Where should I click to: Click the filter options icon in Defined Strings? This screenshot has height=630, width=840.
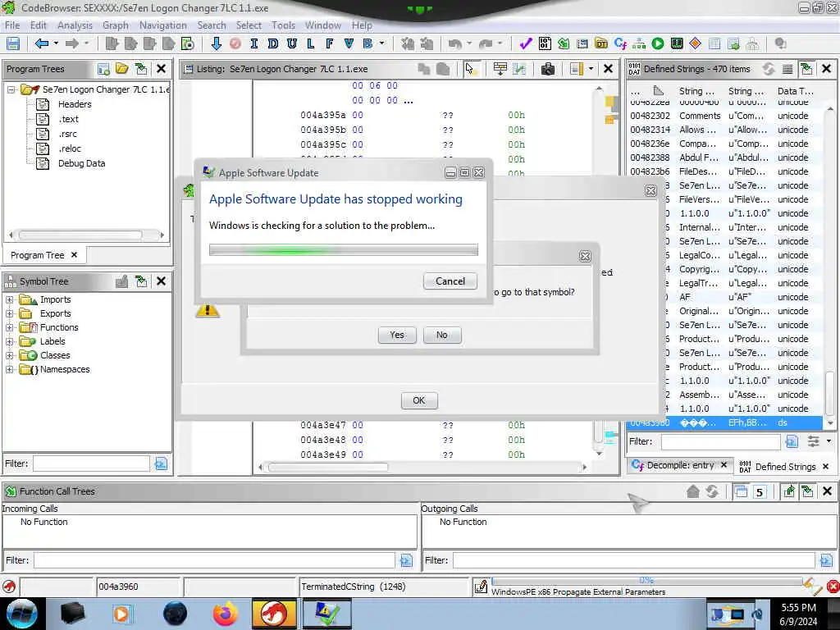click(813, 441)
